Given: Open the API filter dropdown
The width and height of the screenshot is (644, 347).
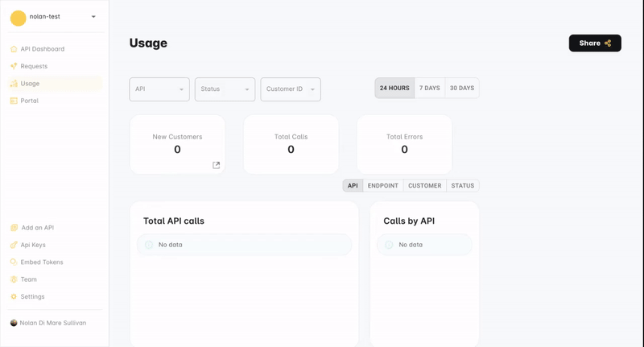Looking at the screenshot, I should click(159, 89).
